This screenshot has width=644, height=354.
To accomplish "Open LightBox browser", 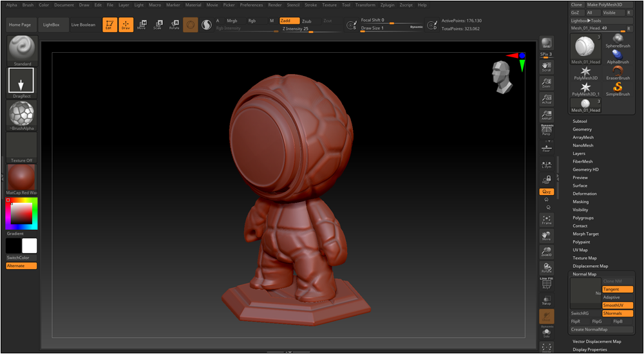I will [x=50, y=24].
